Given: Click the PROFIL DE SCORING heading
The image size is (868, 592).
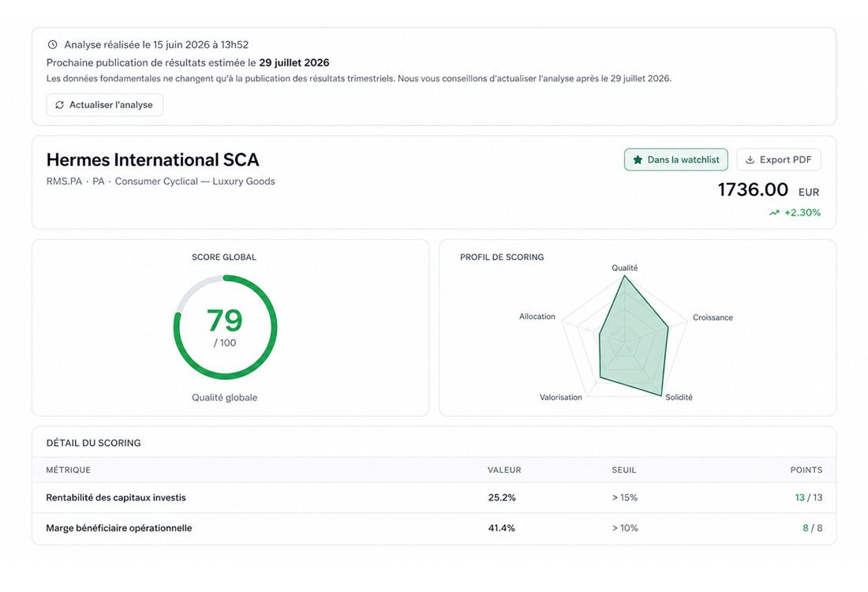Looking at the screenshot, I should coord(502,257).
